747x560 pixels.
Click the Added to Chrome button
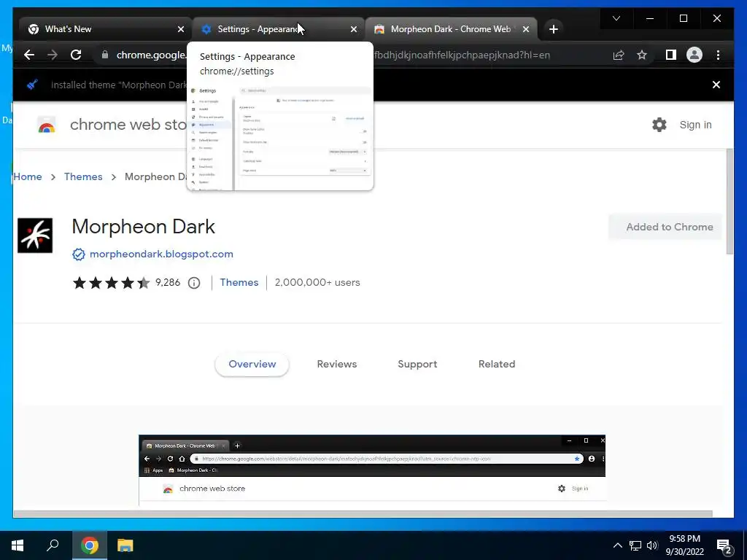click(x=665, y=227)
